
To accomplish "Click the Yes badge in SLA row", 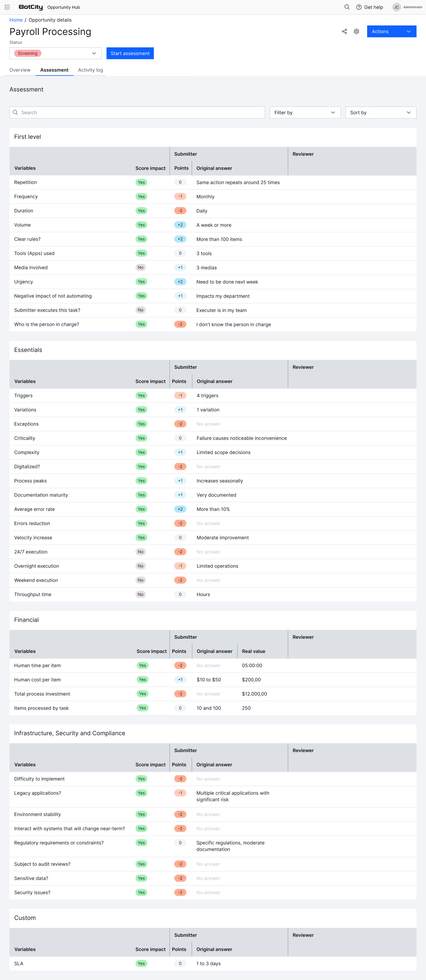I will tap(141, 964).
